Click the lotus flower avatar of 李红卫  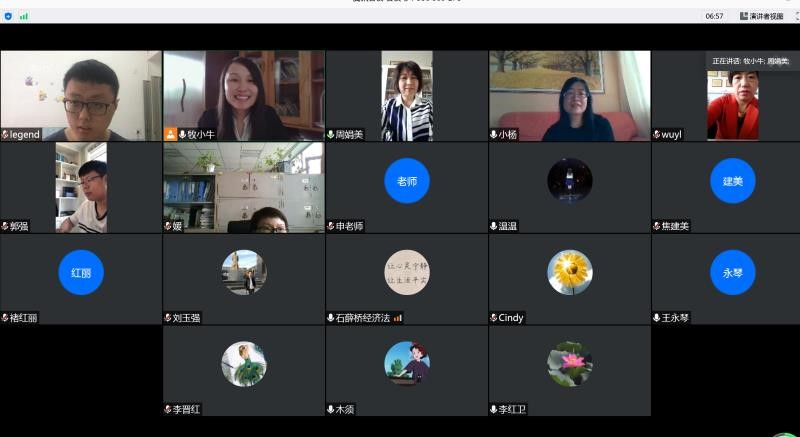tap(570, 364)
